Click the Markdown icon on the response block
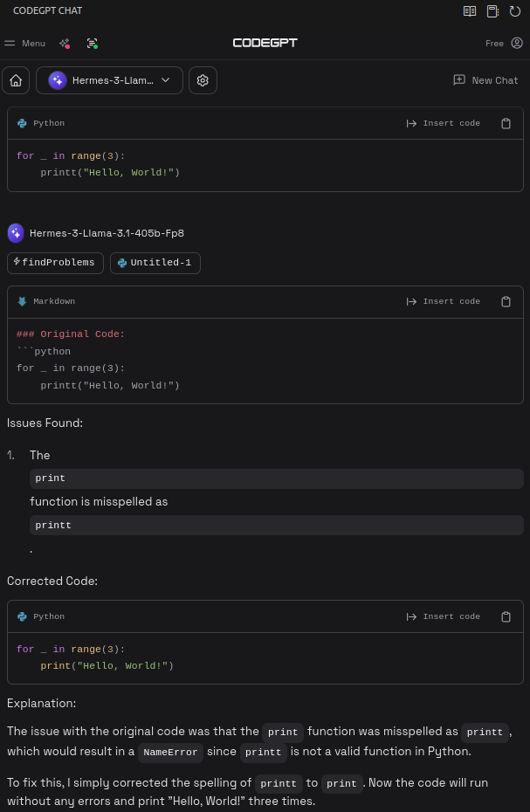This screenshot has height=812, width=530. pyautogui.click(x=22, y=301)
